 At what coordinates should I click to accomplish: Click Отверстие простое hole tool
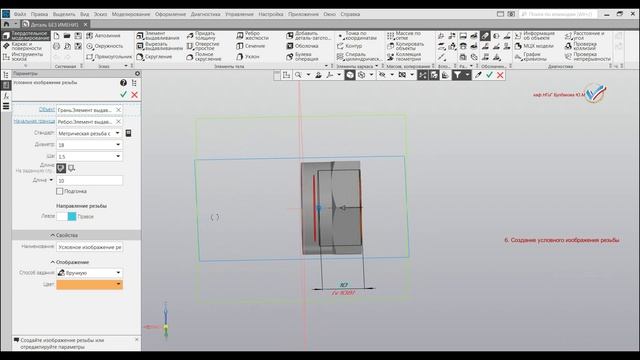coord(203,46)
